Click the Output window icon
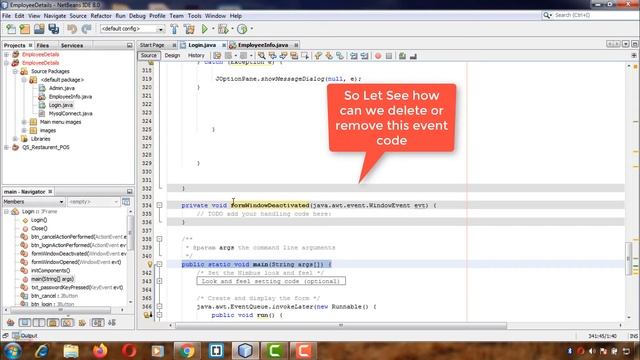Viewport: 640px width, 360px height. (x=16, y=336)
